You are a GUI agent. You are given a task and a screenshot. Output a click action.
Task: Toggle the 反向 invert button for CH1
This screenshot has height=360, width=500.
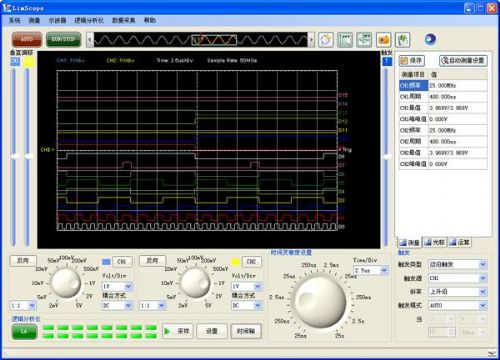coord(23,260)
